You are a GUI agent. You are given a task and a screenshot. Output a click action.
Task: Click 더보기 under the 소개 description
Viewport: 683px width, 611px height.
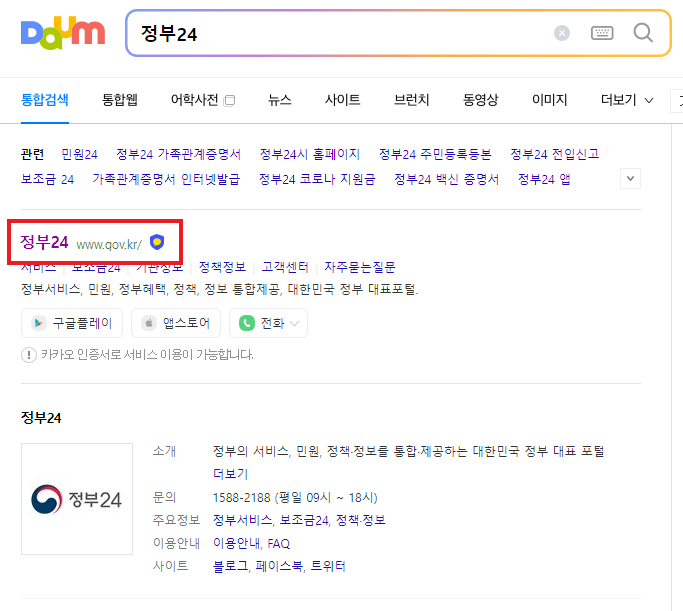click(230, 474)
